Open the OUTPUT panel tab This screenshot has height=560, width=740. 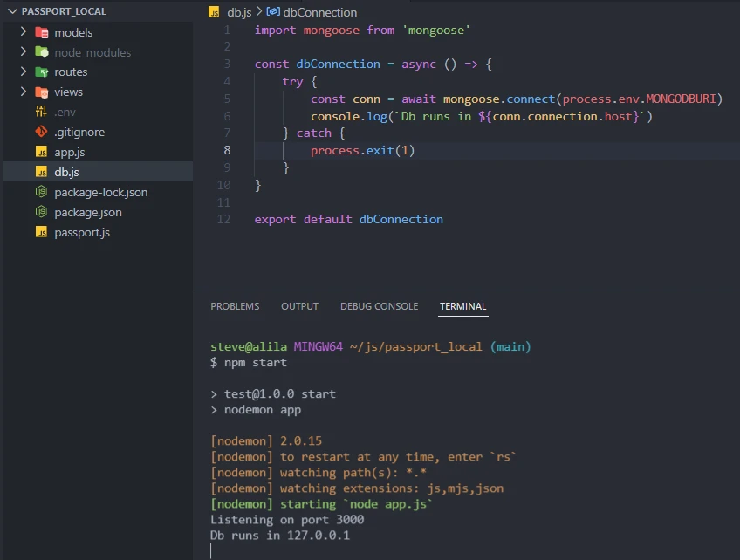coord(299,306)
